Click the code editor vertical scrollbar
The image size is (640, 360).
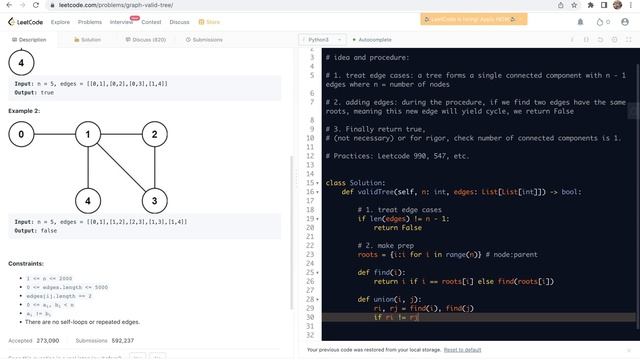638,196
